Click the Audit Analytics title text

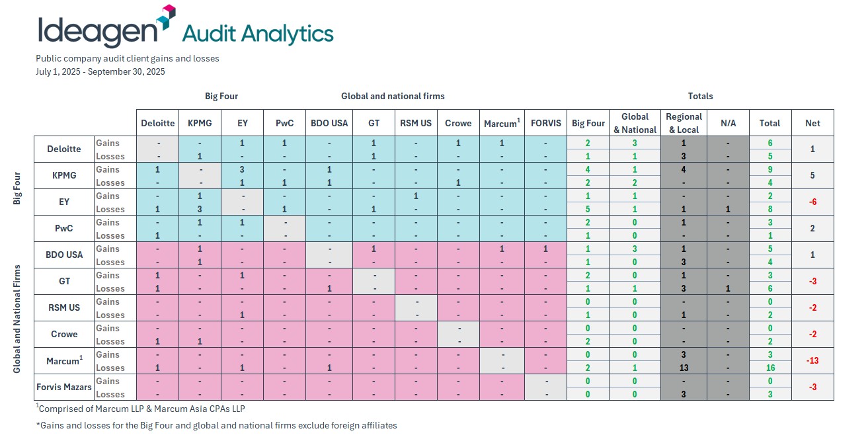[x=257, y=33]
